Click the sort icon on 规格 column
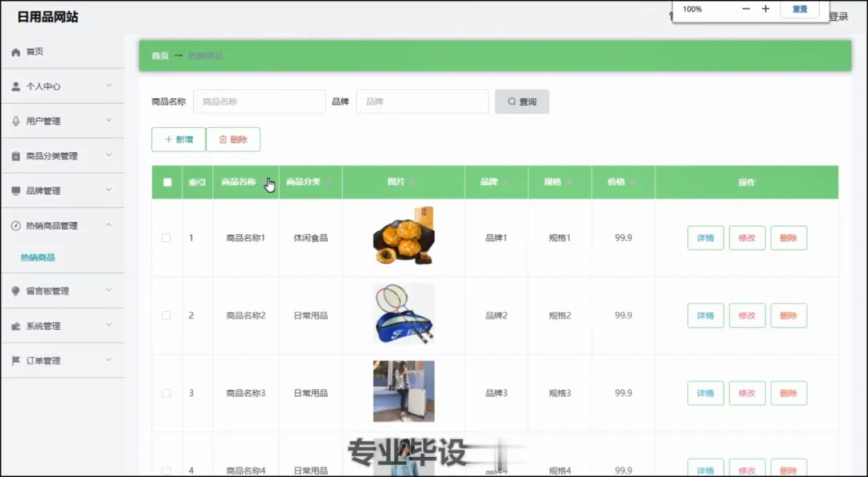 pos(569,183)
